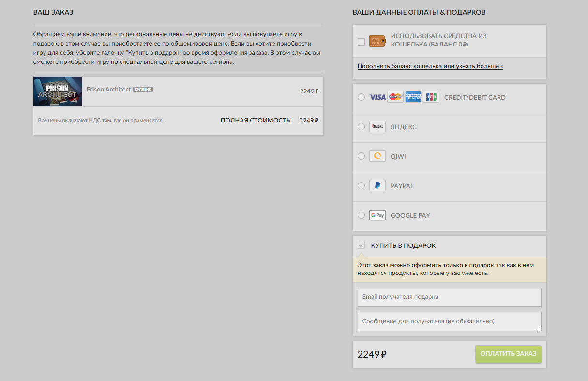Click the JCB card logo
Screen dimensions: 588x381
pyautogui.click(x=431, y=97)
